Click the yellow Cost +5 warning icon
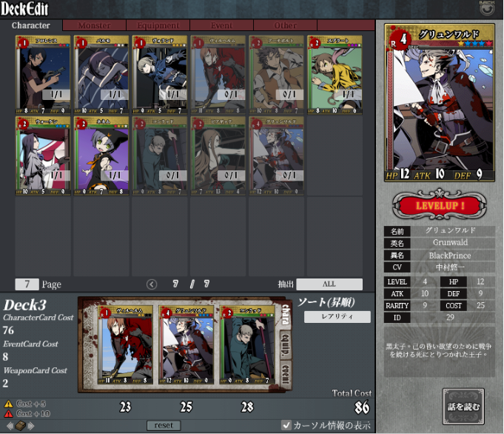 [x=8, y=404]
